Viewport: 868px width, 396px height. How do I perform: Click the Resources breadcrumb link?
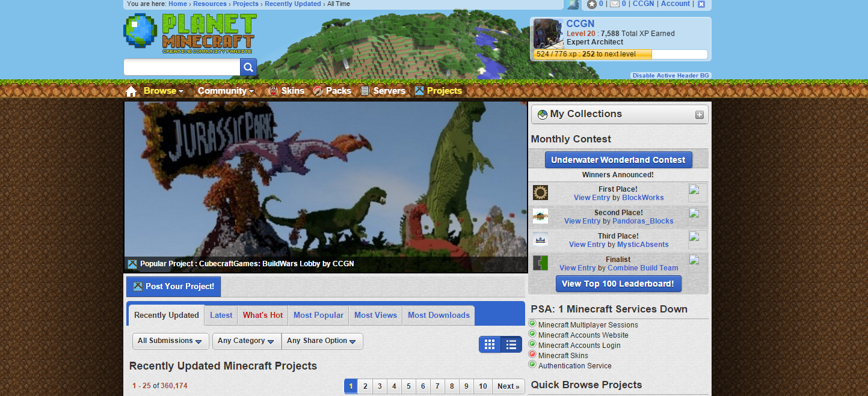(210, 4)
